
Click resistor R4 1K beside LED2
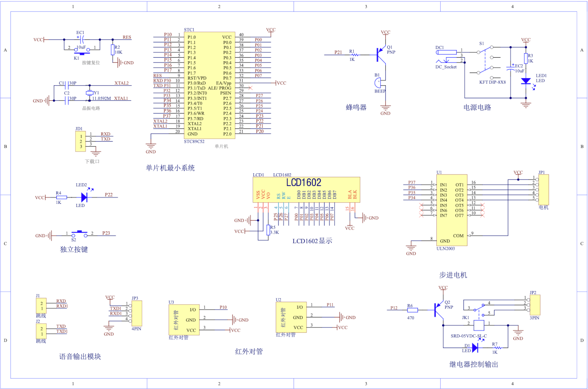(x=61, y=197)
